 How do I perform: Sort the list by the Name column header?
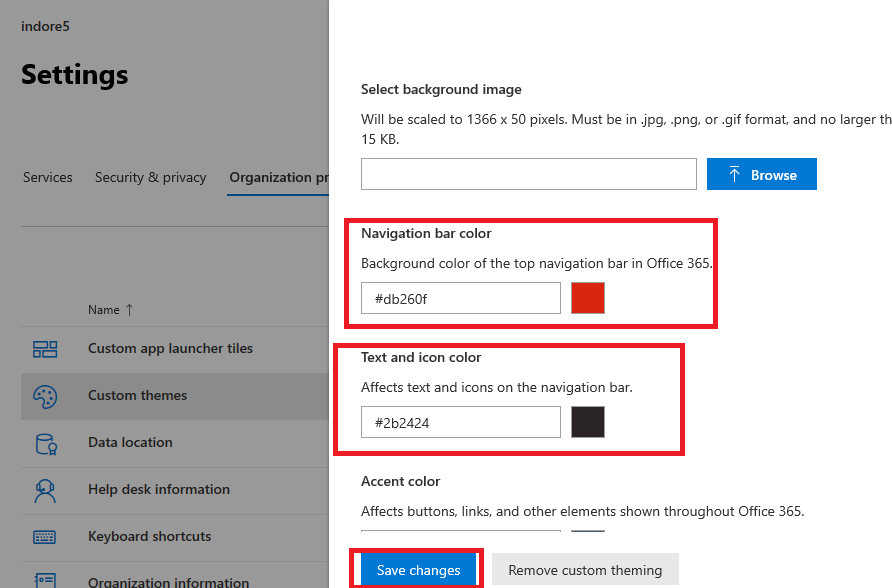[x=104, y=310]
